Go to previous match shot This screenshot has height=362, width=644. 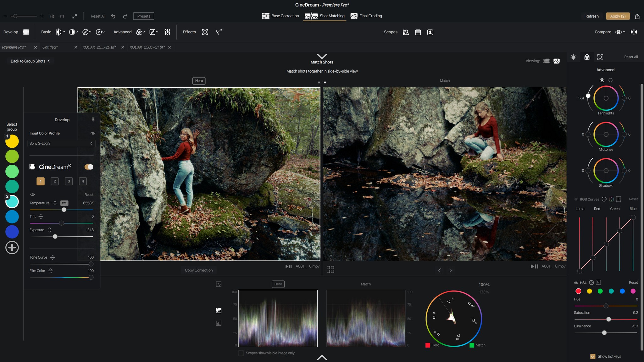tap(439, 270)
